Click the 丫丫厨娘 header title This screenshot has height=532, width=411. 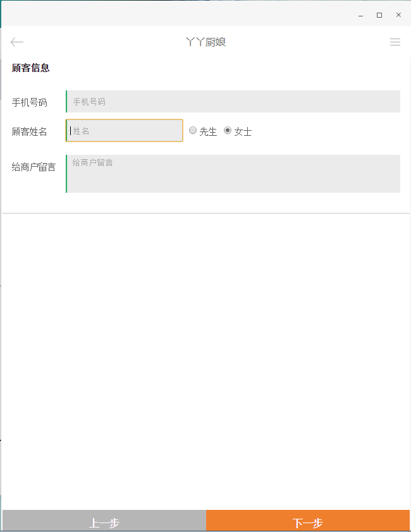pyautogui.click(x=205, y=42)
